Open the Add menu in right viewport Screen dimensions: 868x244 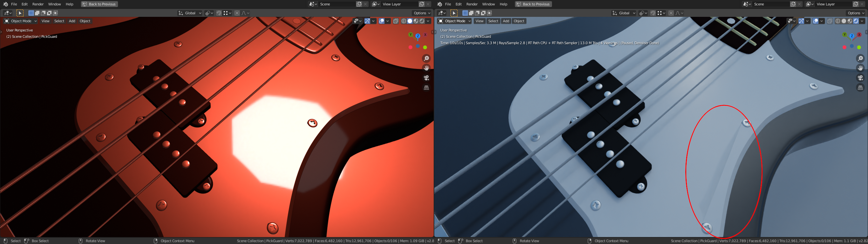[x=506, y=21]
